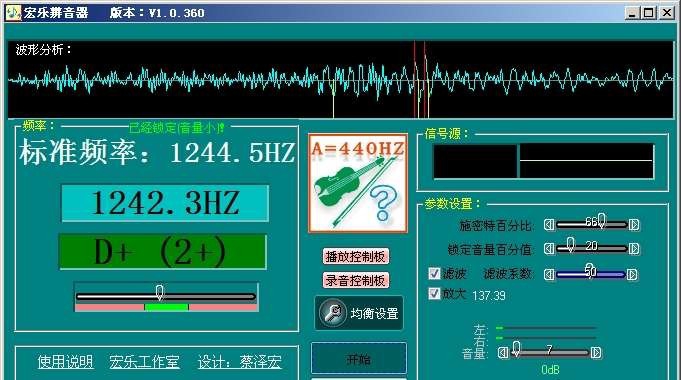The image size is (681, 380).
Task: Open the 录音控制板 recording panel
Action: 356,281
